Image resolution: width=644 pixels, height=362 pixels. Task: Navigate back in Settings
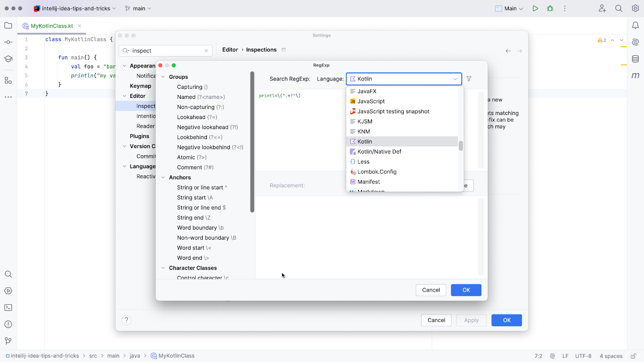point(508,51)
